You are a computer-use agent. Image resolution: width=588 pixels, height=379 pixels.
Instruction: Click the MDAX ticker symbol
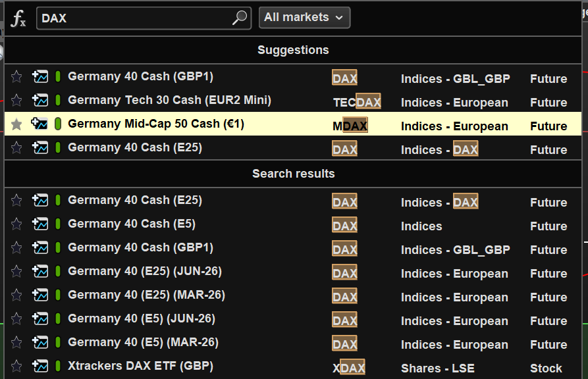[350, 126]
